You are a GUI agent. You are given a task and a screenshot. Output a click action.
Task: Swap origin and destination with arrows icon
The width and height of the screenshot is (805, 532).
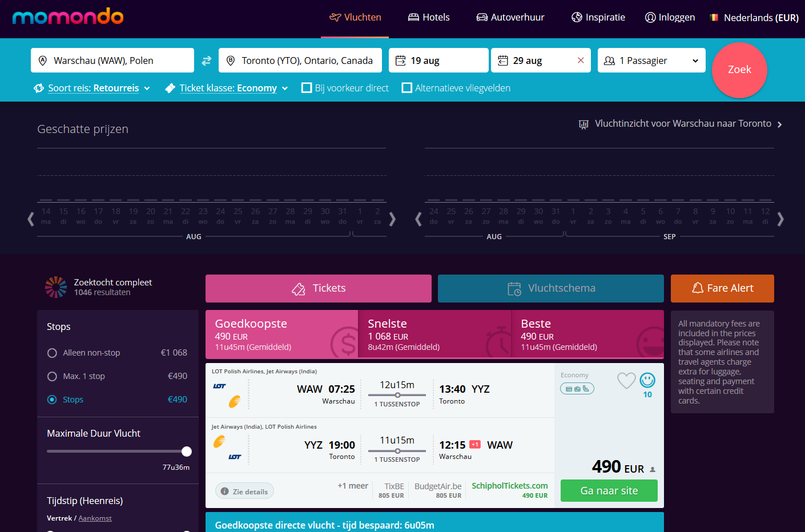click(x=206, y=60)
